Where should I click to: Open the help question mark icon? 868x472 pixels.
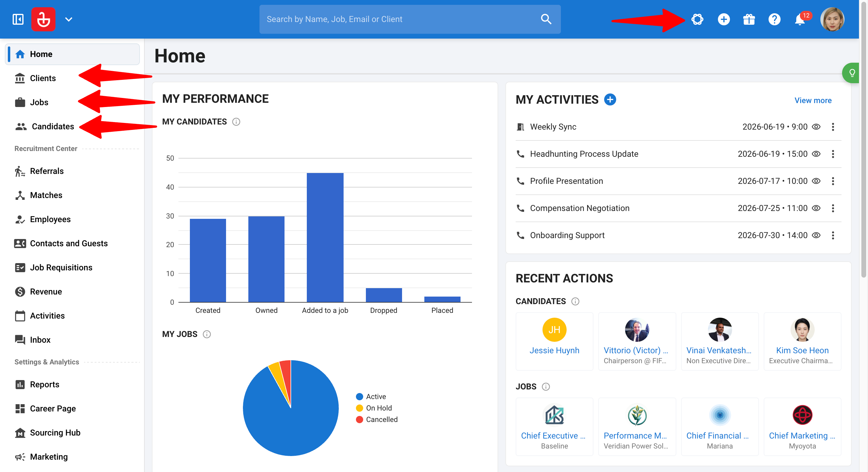774,19
